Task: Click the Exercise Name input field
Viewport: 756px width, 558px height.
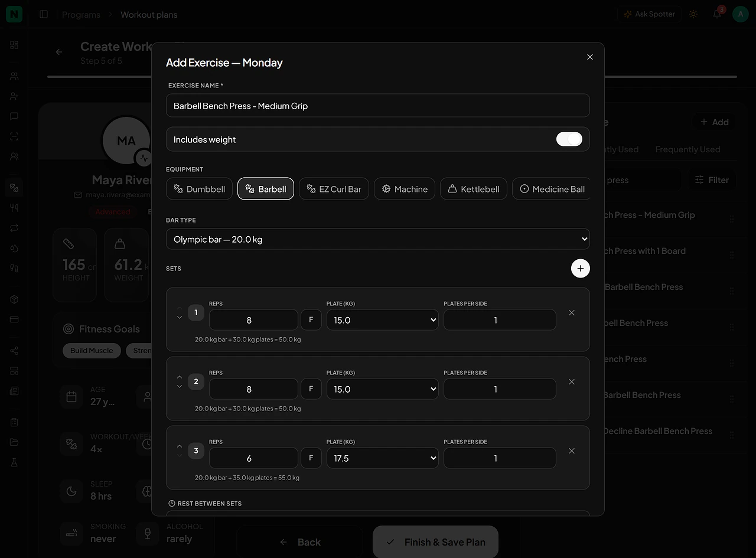Action: [x=378, y=106]
